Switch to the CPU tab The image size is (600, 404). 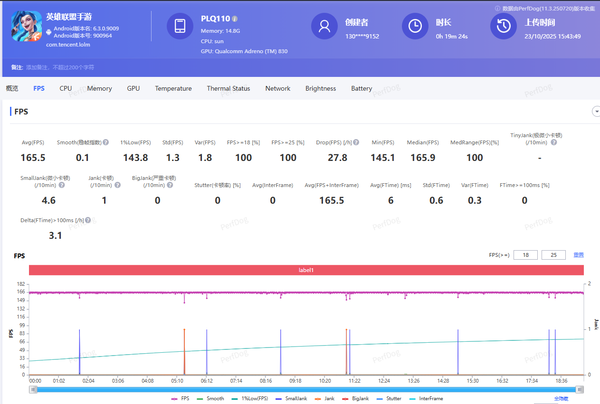(66, 88)
